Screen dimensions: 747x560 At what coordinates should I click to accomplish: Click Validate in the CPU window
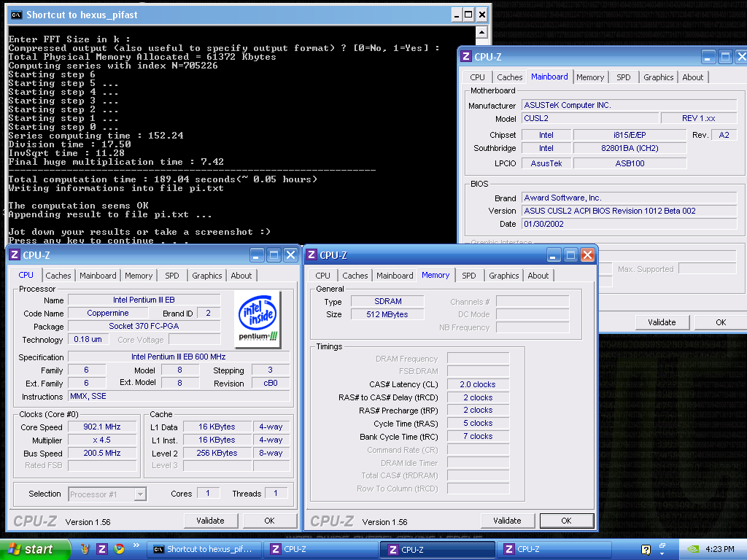pos(210,521)
